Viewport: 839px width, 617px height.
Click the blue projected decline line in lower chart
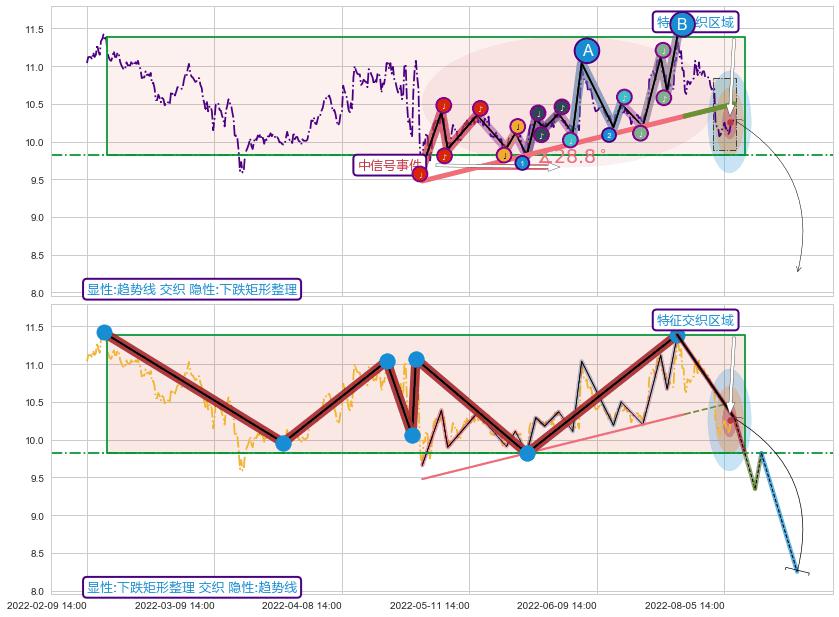point(781,515)
